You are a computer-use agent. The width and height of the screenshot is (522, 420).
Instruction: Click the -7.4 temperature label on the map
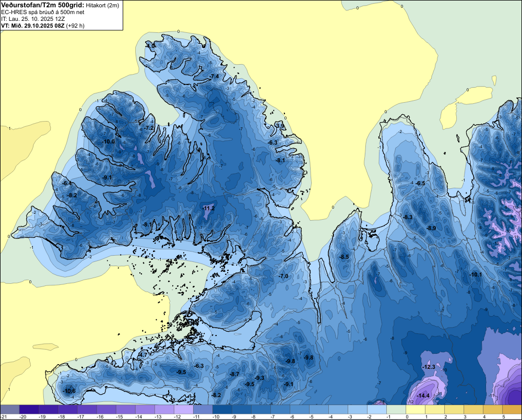(x=215, y=76)
